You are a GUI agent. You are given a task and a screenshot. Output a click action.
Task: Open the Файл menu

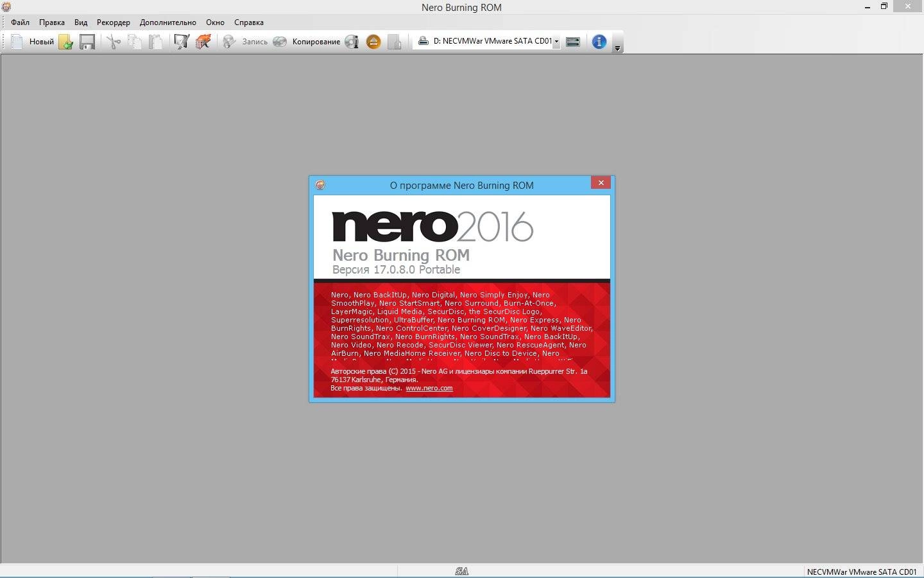click(x=20, y=22)
